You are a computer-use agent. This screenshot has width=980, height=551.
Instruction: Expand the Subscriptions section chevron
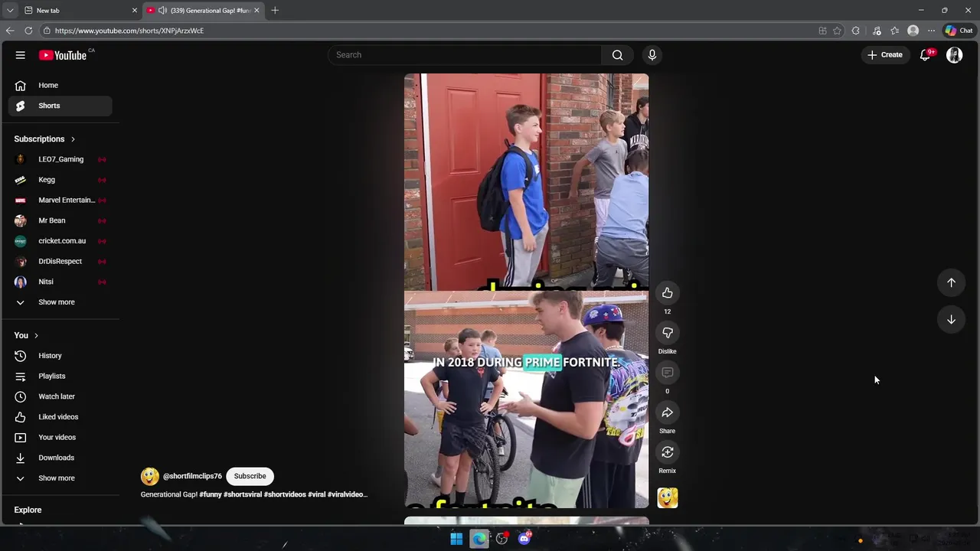coord(73,139)
